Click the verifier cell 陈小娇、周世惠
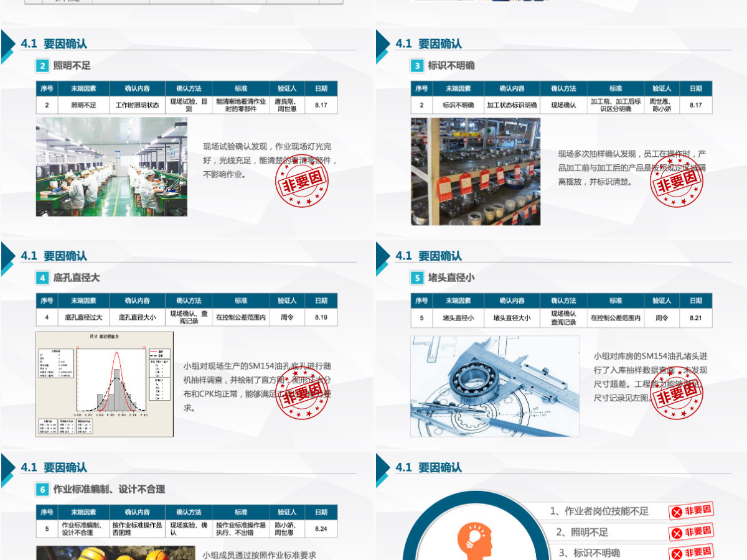 (x=286, y=529)
